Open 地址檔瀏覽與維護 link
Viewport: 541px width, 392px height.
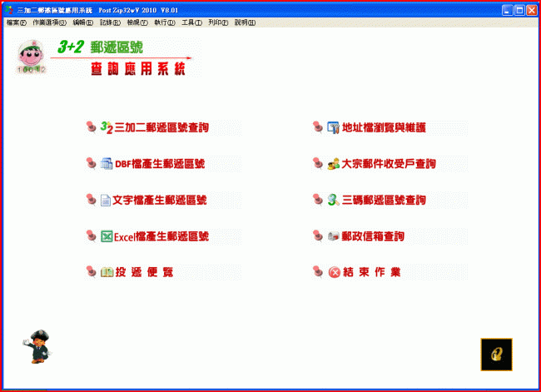point(385,128)
